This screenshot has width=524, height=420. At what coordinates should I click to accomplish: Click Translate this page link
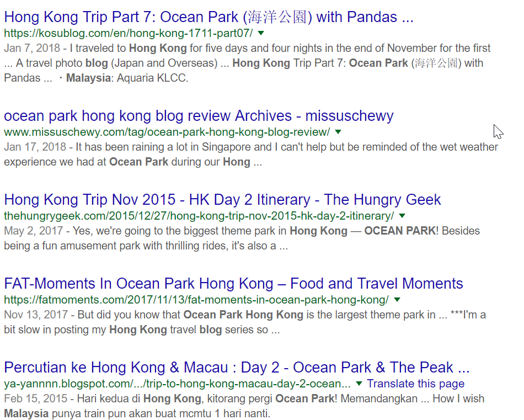coord(416,384)
